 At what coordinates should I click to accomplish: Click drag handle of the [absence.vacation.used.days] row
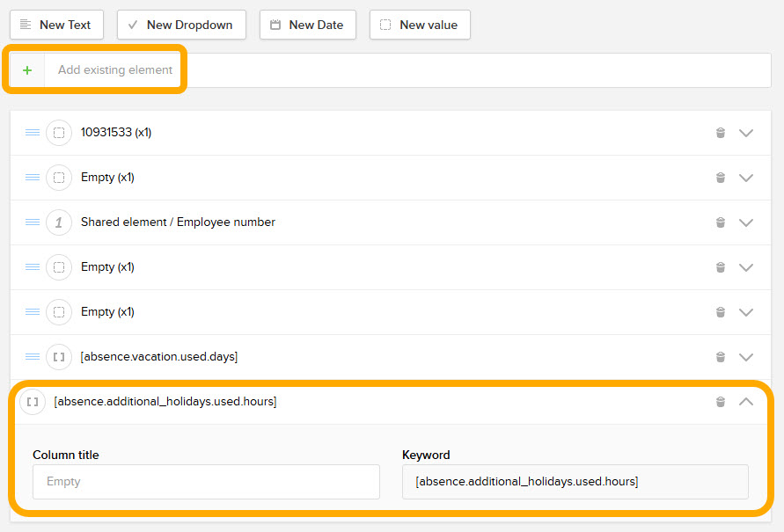click(x=33, y=357)
